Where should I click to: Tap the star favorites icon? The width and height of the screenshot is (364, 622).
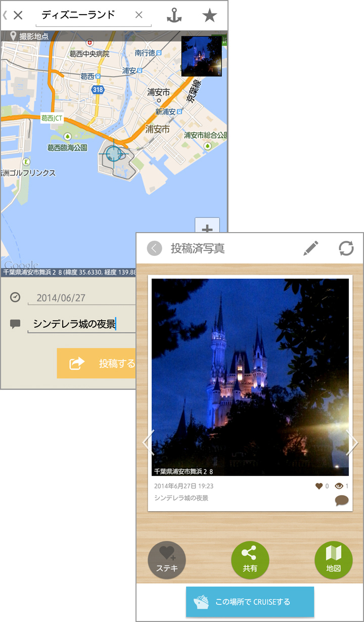(209, 16)
